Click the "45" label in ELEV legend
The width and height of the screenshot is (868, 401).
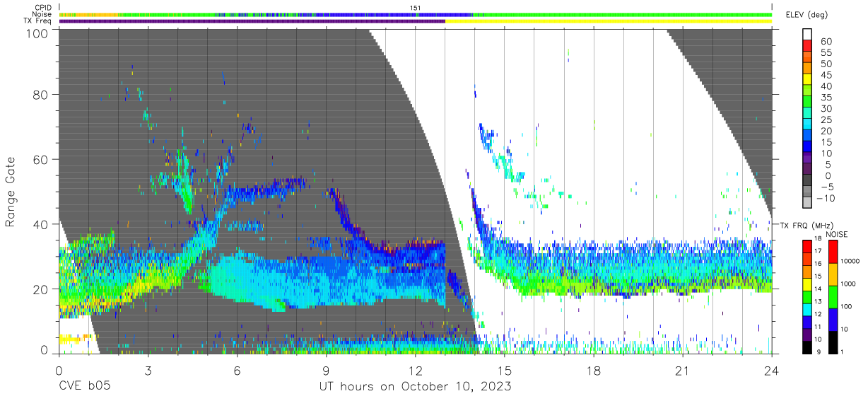826,75
